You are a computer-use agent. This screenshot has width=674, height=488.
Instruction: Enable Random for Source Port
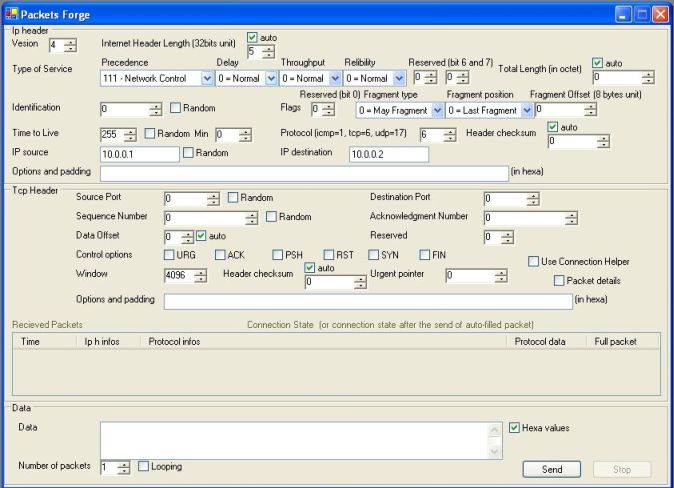click(x=233, y=197)
